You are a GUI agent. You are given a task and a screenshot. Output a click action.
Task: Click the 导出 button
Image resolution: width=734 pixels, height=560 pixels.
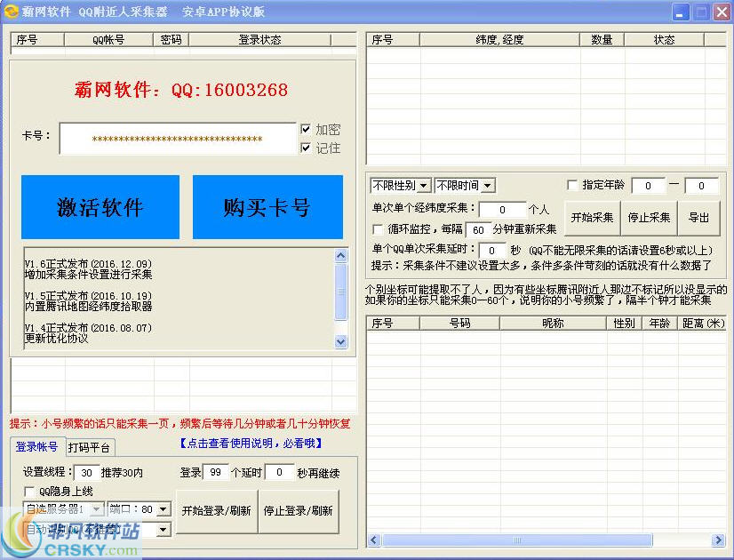tap(698, 218)
